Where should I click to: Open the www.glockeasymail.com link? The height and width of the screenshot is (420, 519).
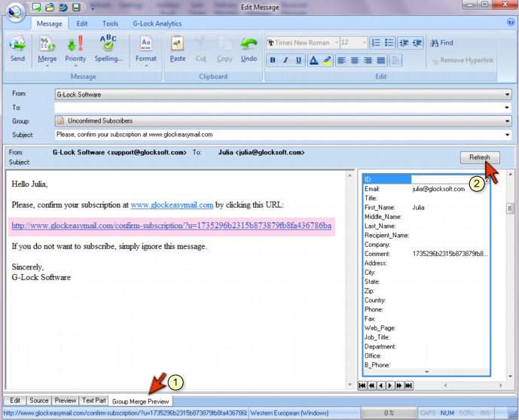point(172,205)
